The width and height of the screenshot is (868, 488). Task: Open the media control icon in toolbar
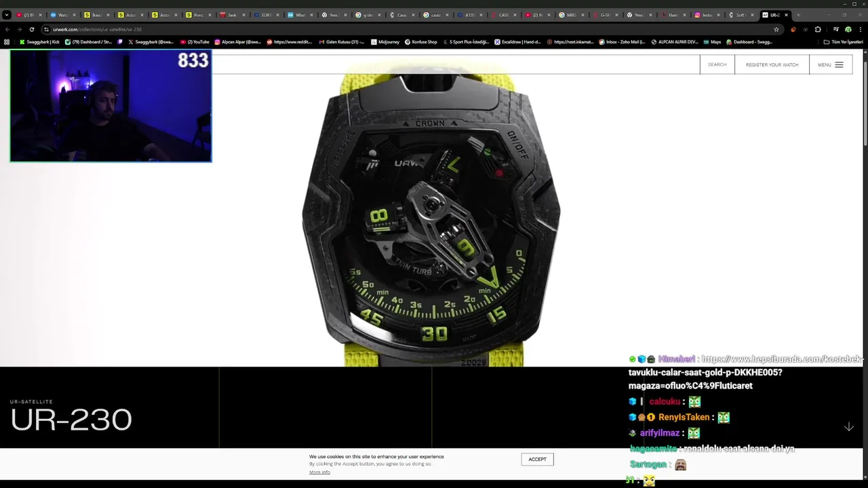pos(836,30)
